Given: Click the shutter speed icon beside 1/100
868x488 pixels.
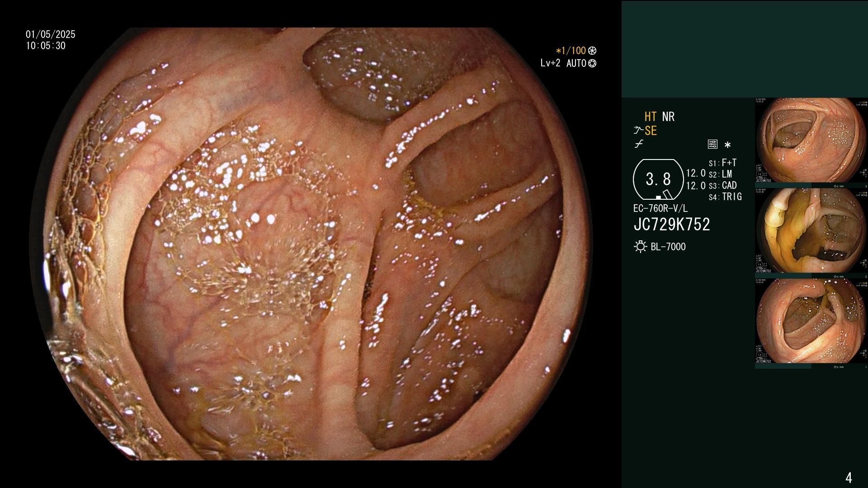Looking at the screenshot, I should (592, 51).
